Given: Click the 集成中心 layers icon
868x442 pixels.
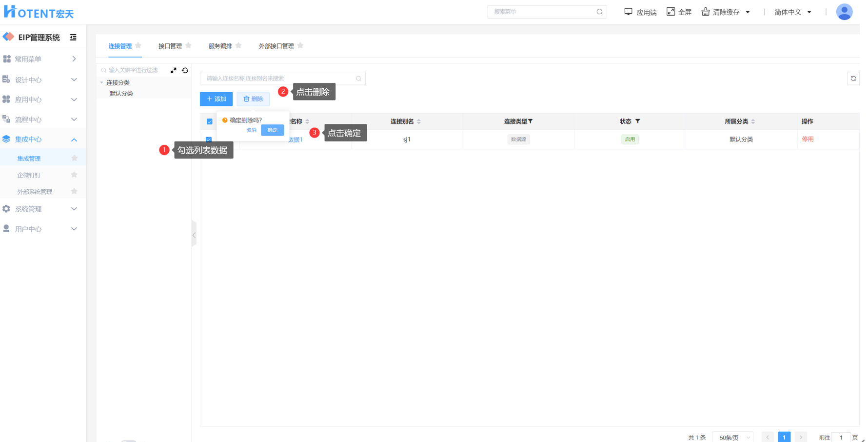Looking at the screenshot, I should (7, 140).
